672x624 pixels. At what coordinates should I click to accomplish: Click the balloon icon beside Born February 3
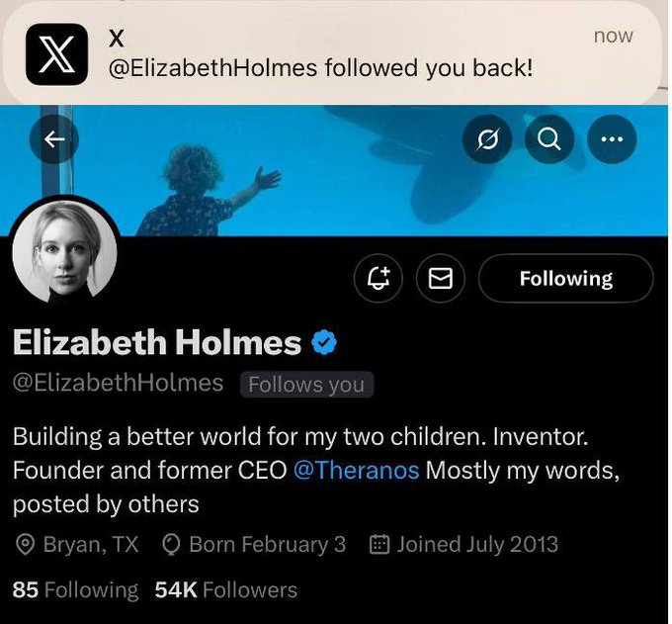click(170, 544)
